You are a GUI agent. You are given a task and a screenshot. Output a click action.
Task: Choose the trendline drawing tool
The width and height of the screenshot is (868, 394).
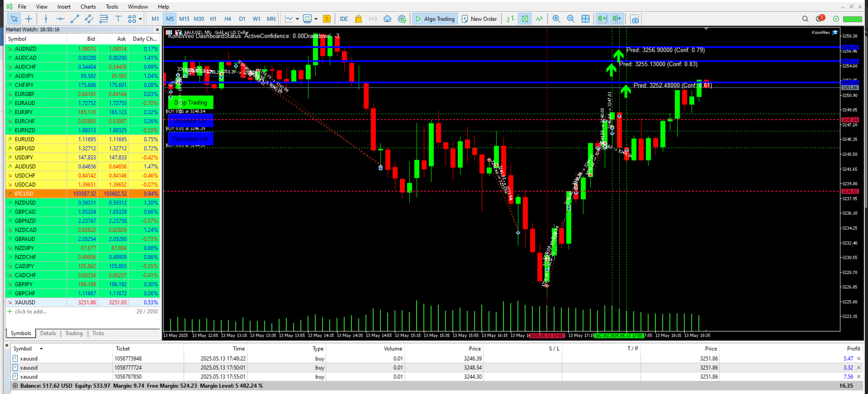(x=75, y=19)
